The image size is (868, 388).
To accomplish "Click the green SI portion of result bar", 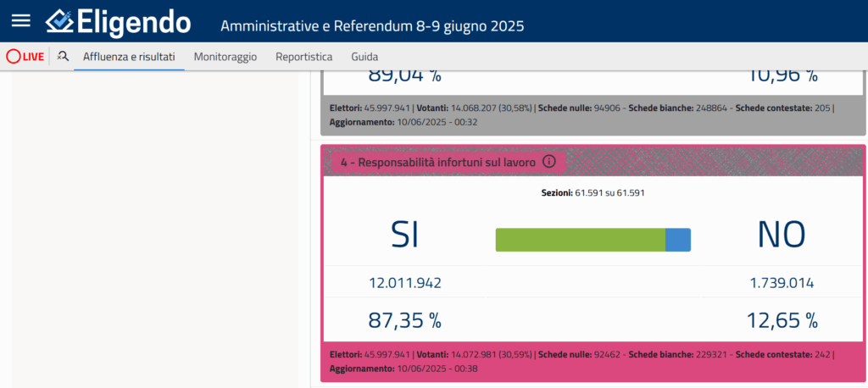I will (x=580, y=240).
